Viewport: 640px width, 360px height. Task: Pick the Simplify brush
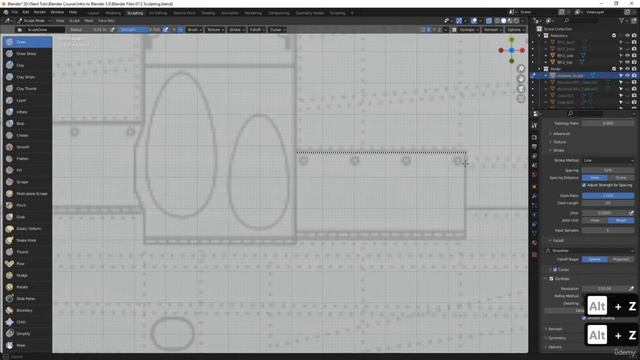coord(27,333)
